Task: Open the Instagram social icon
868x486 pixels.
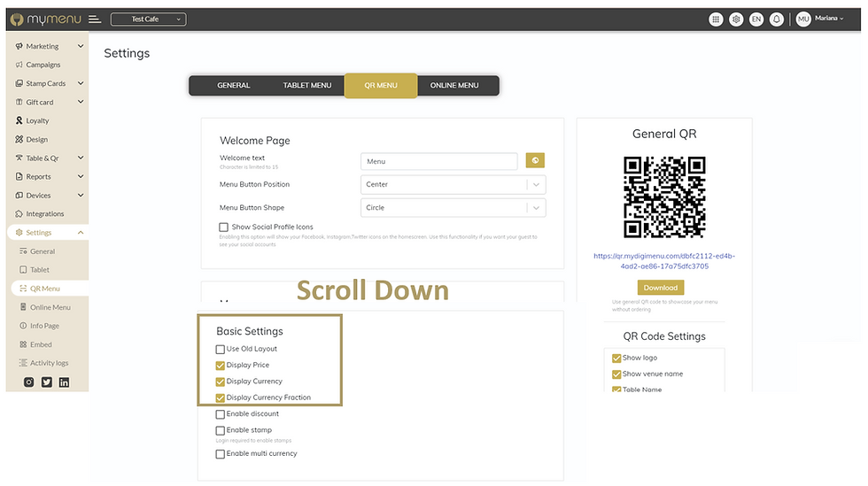Action: (x=28, y=382)
